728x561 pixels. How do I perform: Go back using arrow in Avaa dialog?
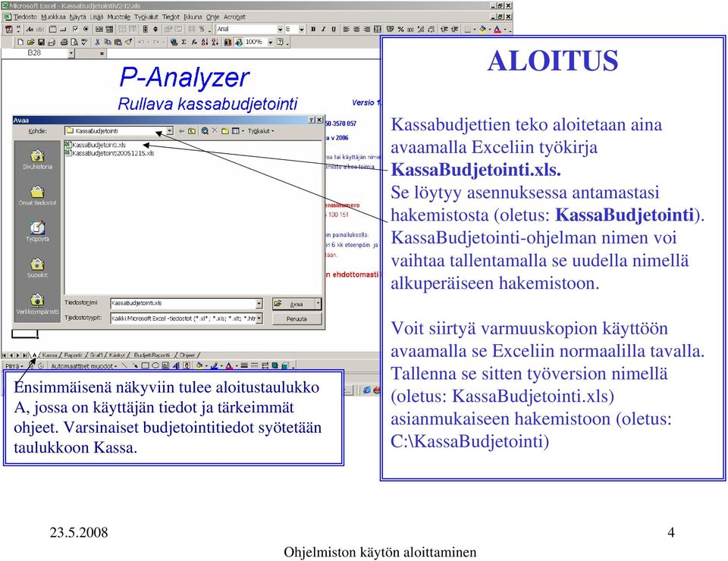pyautogui.click(x=181, y=131)
